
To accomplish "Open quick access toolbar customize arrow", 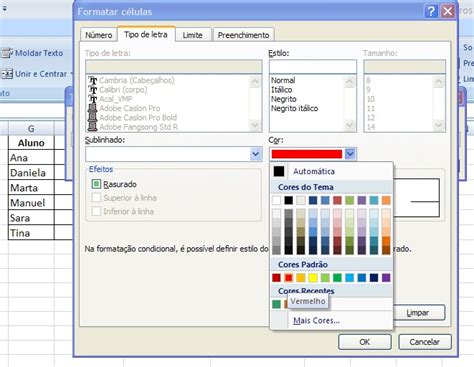I will (5, 9).
